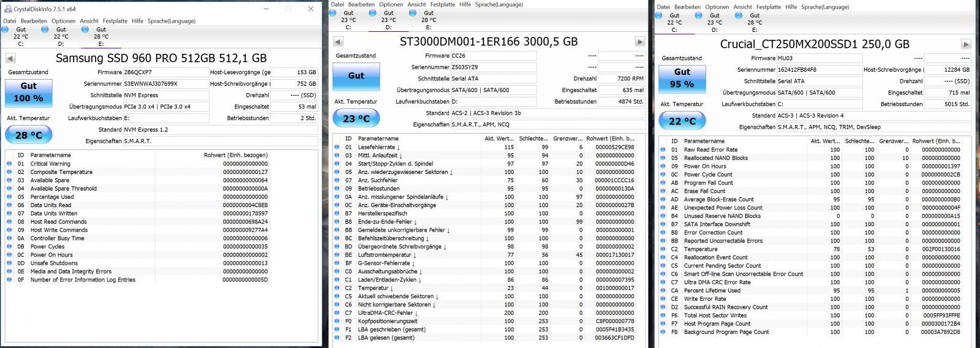Click status circle for Ultra DMA CRC Error Rate row
Image resolution: width=980 pixels, height=348 pixels.
point(663,282)
